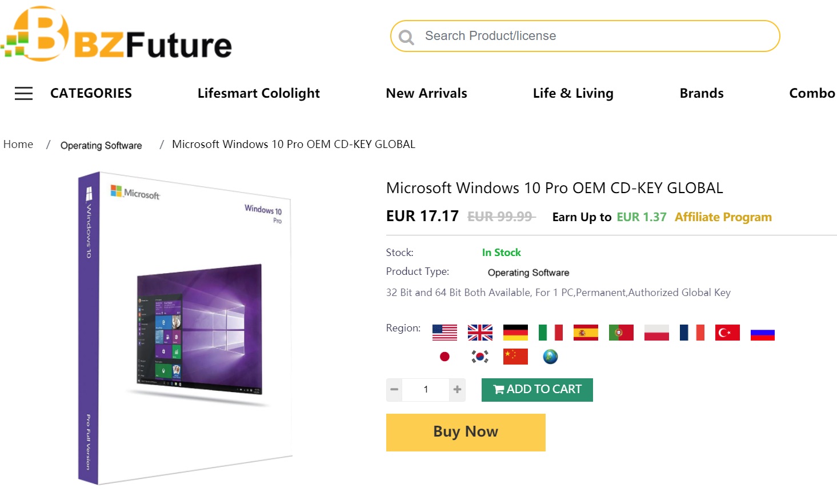The height and width of the screenshot is (504, 837).
Task: Decrease quantity with minus button
Action: [x=394, y=390]
